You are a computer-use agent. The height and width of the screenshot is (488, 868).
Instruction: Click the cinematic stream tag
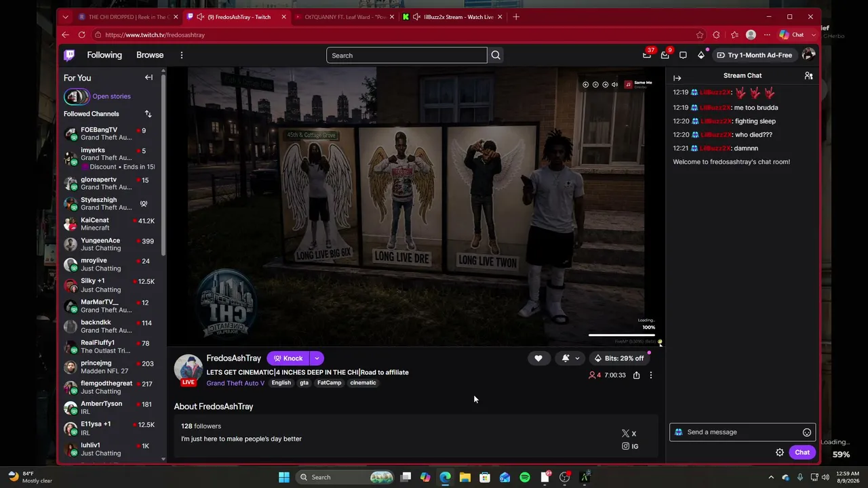tap(363, 383)
